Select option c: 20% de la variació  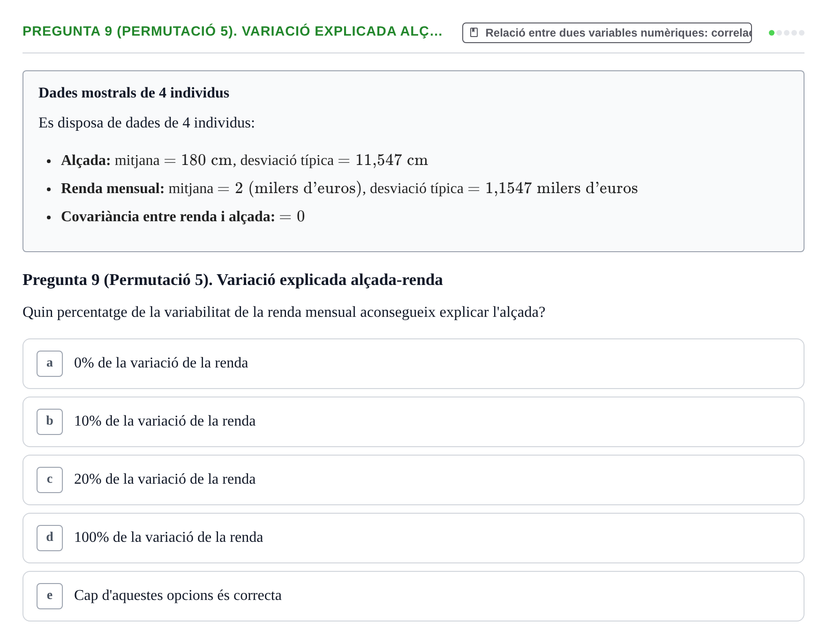[413, 480]
